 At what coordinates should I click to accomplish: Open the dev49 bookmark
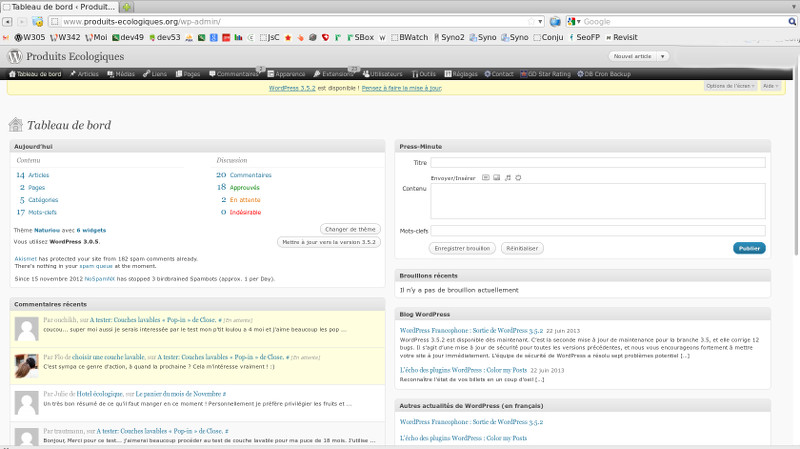pos(128,37)
